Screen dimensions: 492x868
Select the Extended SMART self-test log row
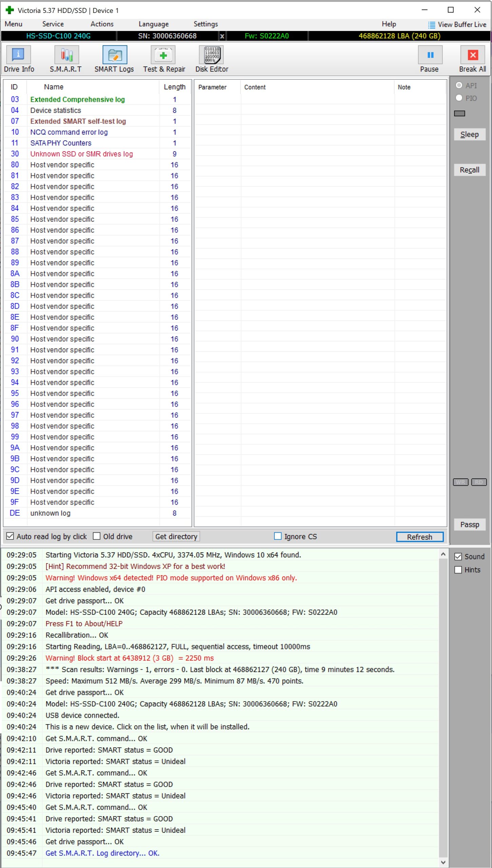[97, 121]
